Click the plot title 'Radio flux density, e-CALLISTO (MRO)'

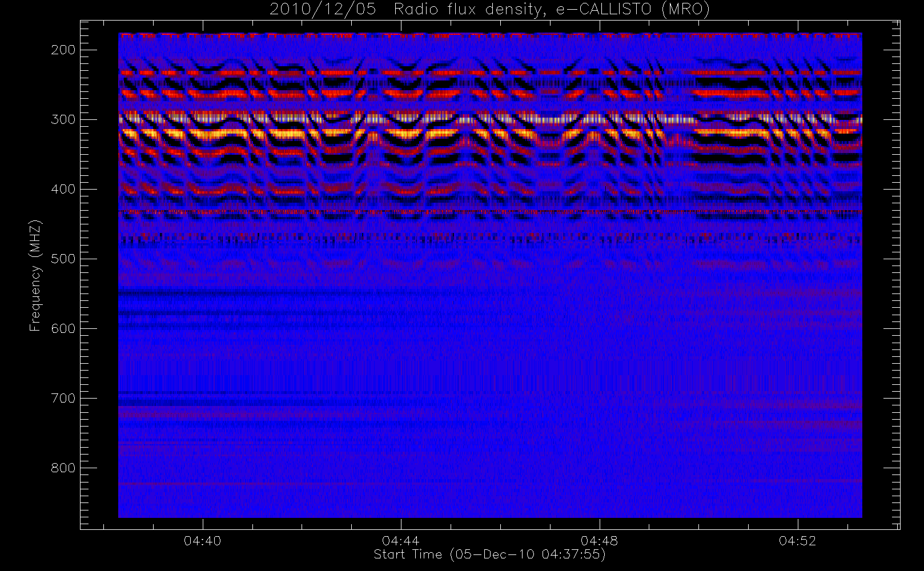click(552, 10)
